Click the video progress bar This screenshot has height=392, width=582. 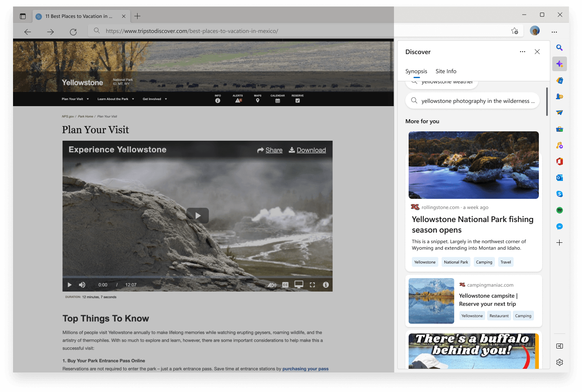pos(197,277)
